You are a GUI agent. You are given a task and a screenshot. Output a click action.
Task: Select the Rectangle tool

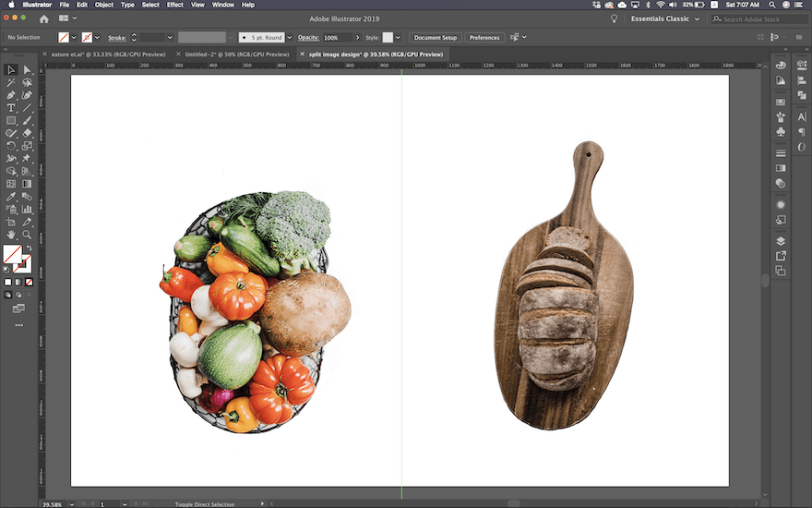pos(11,121)
